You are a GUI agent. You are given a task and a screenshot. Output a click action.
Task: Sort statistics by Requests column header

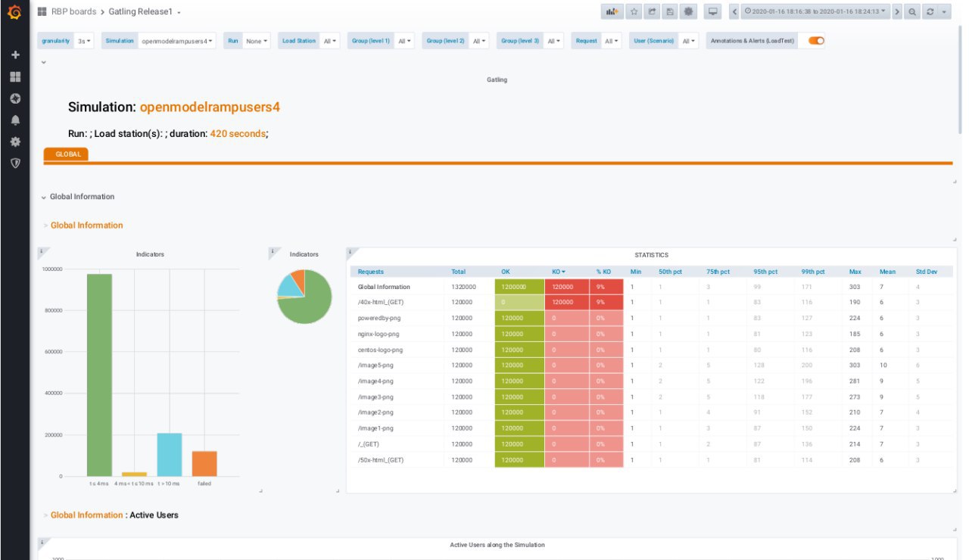[370, 271]
